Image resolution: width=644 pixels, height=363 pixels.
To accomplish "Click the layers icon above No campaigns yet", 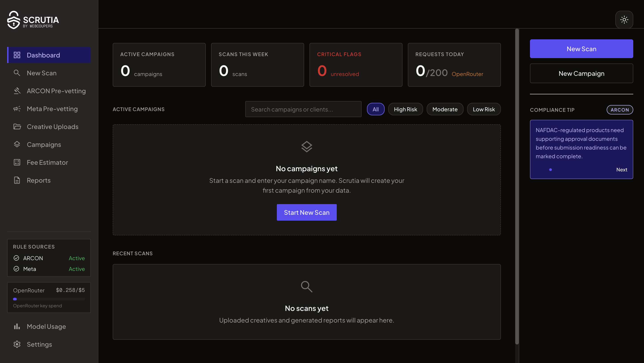I will coord(307,147).
